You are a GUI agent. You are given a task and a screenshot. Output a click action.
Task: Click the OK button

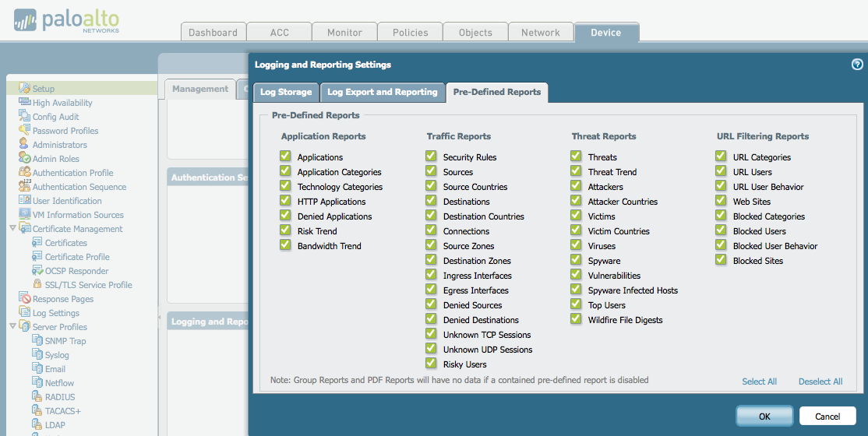(764, 416)
